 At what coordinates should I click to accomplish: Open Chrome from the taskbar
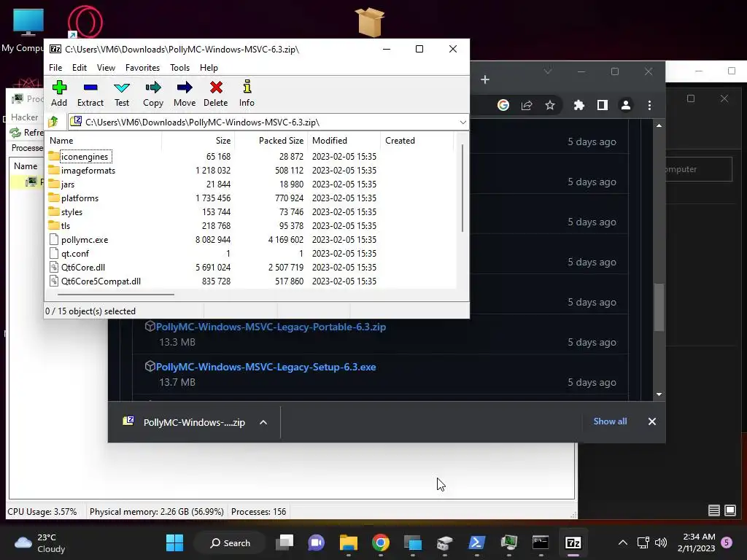380,542
